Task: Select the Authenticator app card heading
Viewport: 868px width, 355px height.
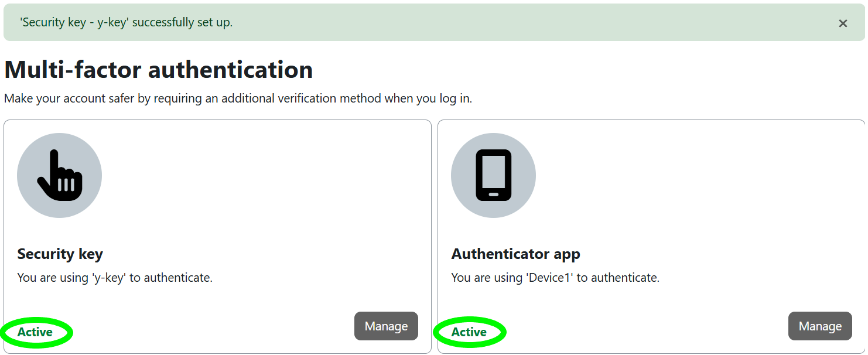Action: pyautogui.click(x=515, y=254)
